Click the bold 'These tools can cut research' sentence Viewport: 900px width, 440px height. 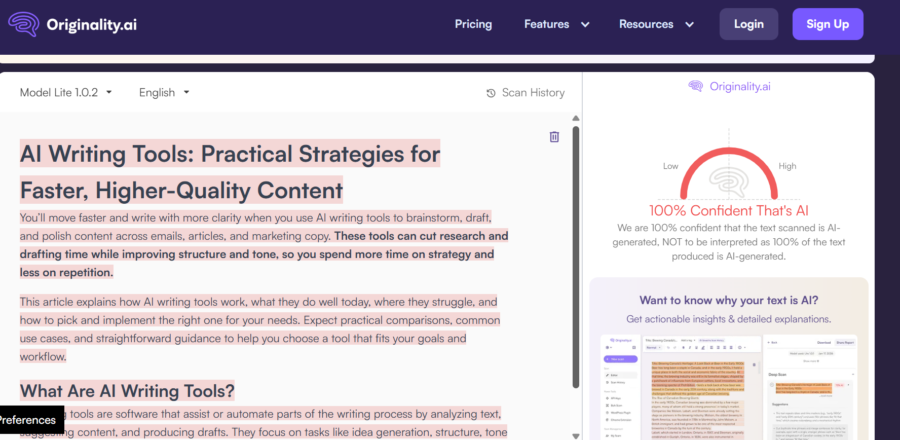point(264,254)
